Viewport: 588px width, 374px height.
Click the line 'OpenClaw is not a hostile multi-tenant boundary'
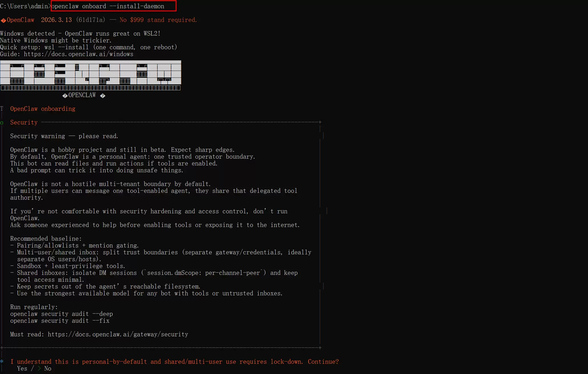110,184
